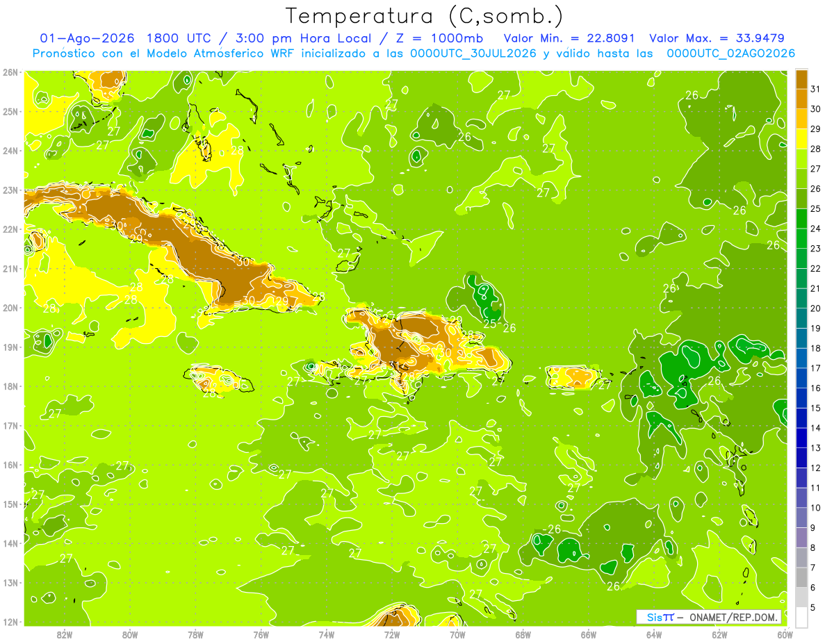
Task: Click the "13N" latitude axis label
Action: (10, 582)
